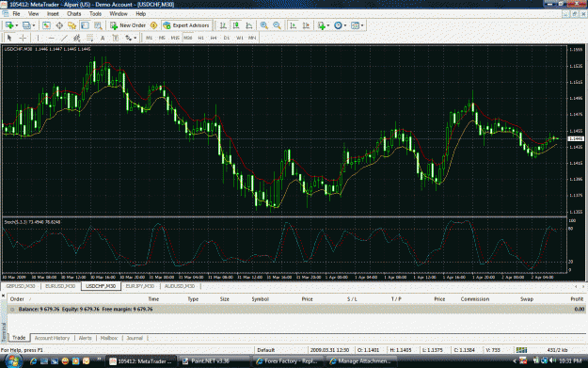Viewport: 588px width, 368px height.
Task: Open the Tools menu
Action: [95, 14]
